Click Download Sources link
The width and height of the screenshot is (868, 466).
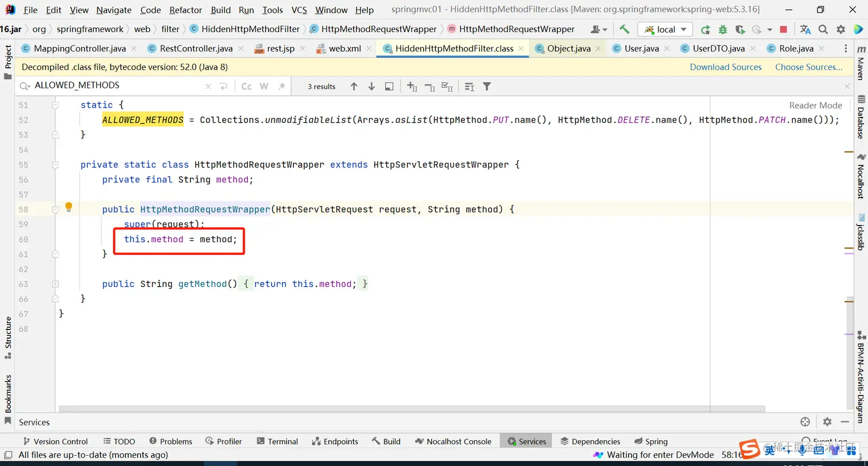pyautogui.click(x=726, y=67)
